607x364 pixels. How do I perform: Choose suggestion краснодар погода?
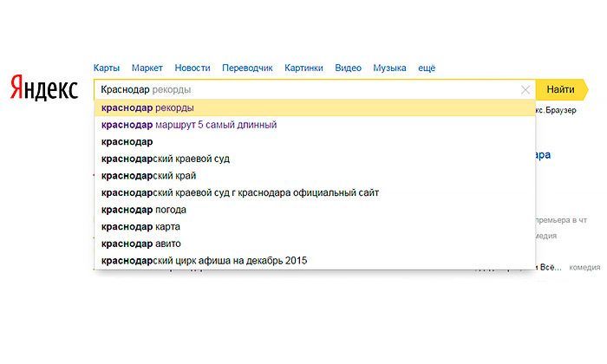point(315,210)
